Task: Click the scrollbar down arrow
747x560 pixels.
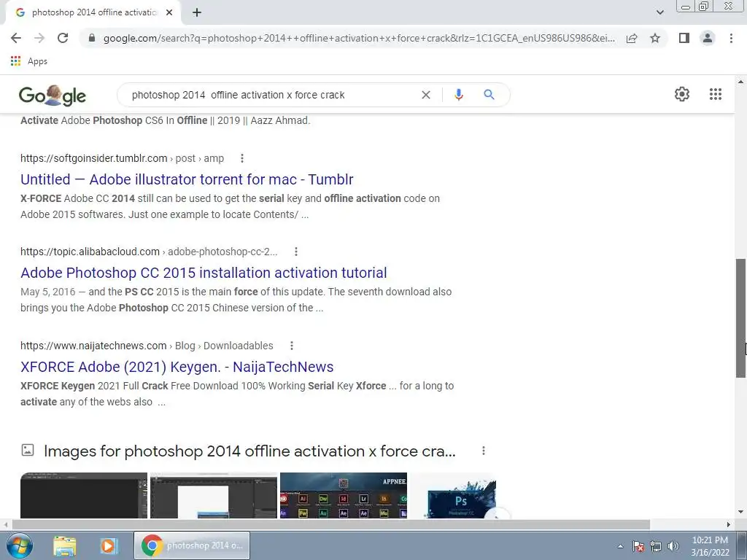Action: tap(740, 512)
